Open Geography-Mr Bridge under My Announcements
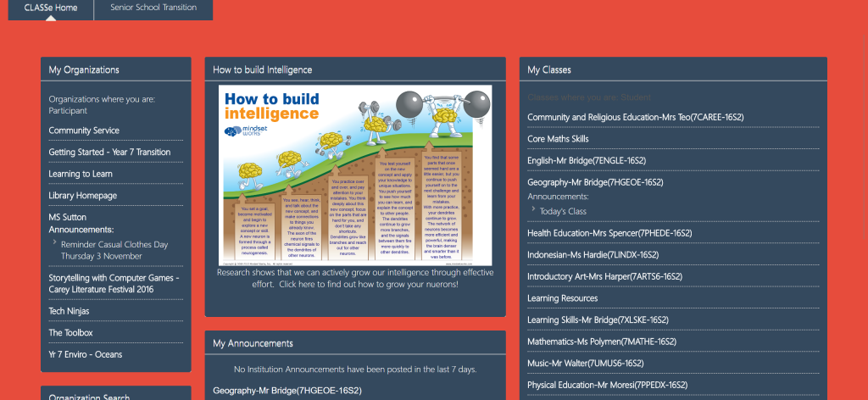The width and height of the screenshot is (868, 400). 287,390
